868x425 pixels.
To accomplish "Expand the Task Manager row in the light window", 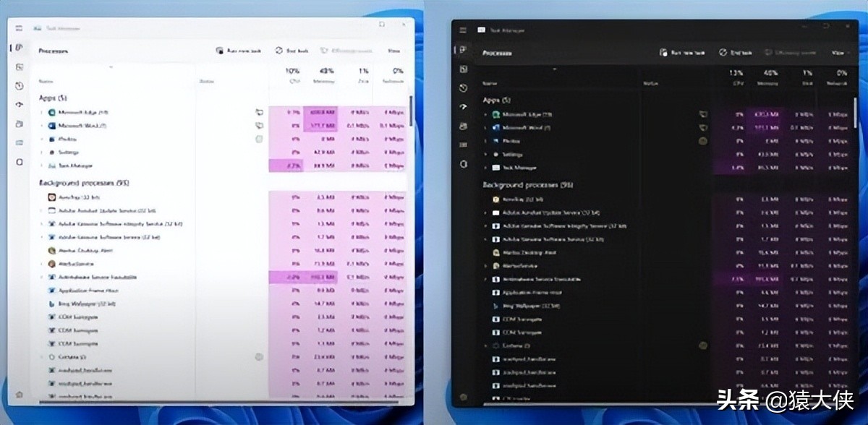I will [41, 166].
